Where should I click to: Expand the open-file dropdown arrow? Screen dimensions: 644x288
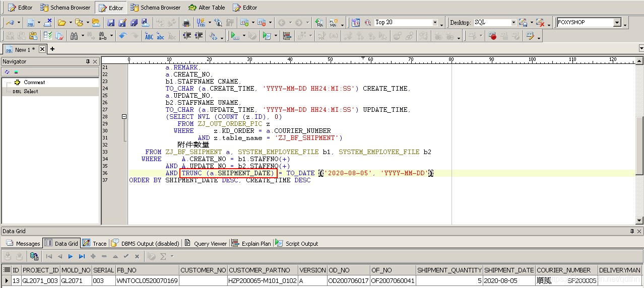70,23
